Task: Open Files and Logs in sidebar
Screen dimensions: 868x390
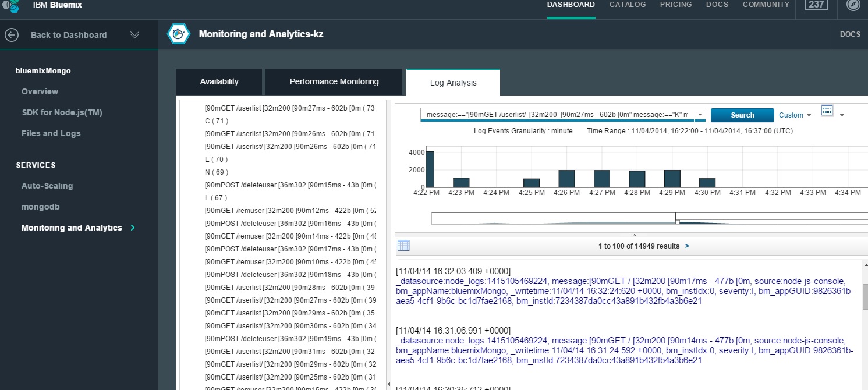Action: coord(51,133)
